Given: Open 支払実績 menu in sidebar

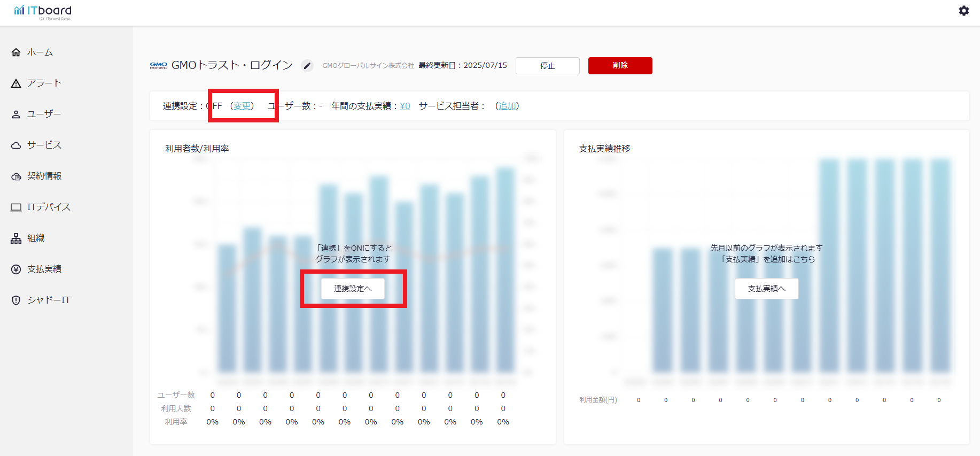Looking at the screenshot, I should (44, 269).
